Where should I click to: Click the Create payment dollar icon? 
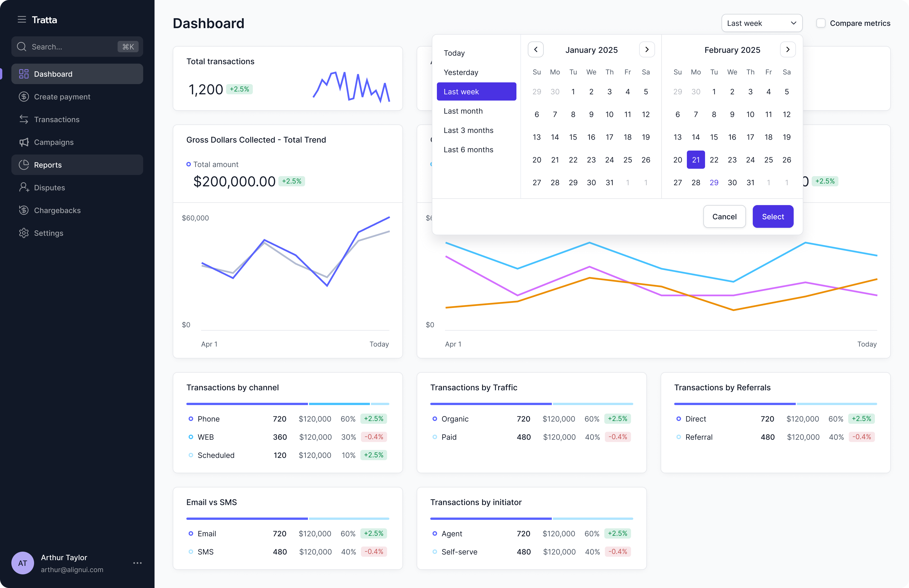click(x=24, y=97)
